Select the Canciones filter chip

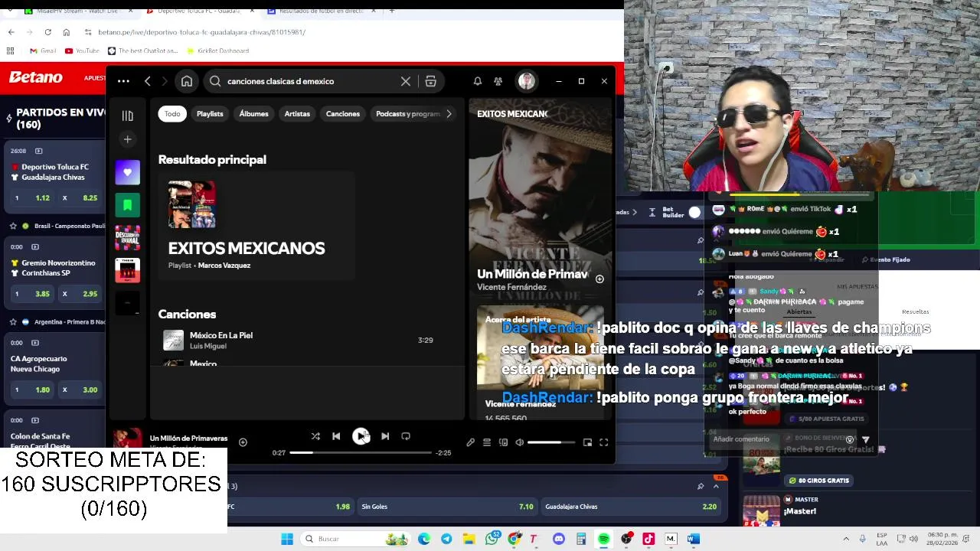[342, 114]
